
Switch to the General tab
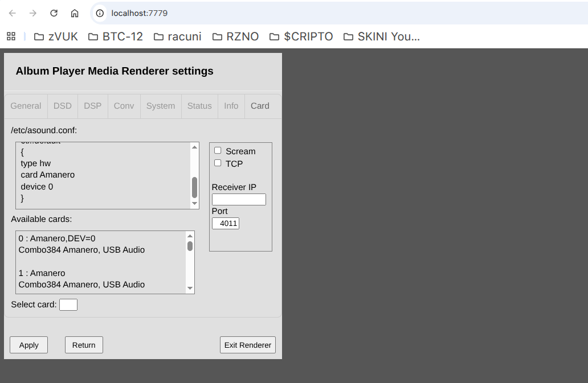point(26,106)
